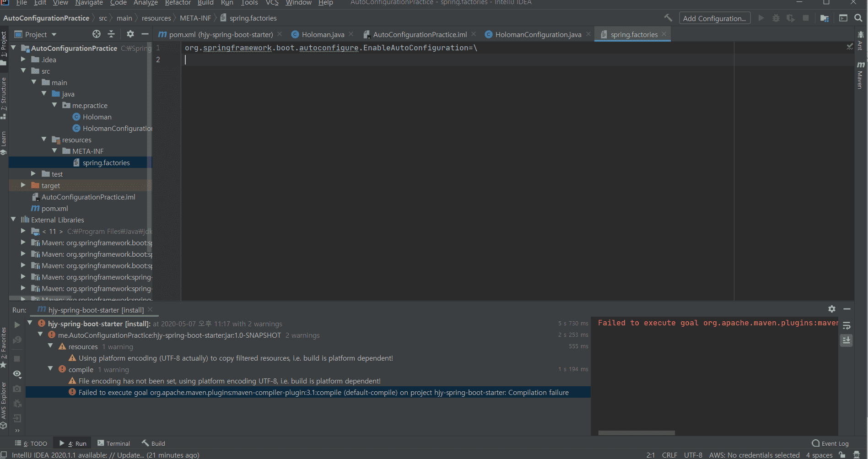This screenshot has width=868, height=459.
Task: Hide the Project tool window
Action: tap(145, 34)
